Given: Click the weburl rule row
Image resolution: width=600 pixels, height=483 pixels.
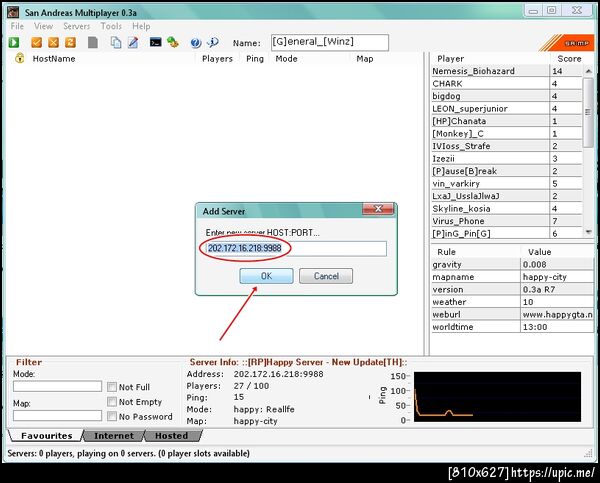Looking at the screenshot, I should pyautogui.click(x=513, y=314).
